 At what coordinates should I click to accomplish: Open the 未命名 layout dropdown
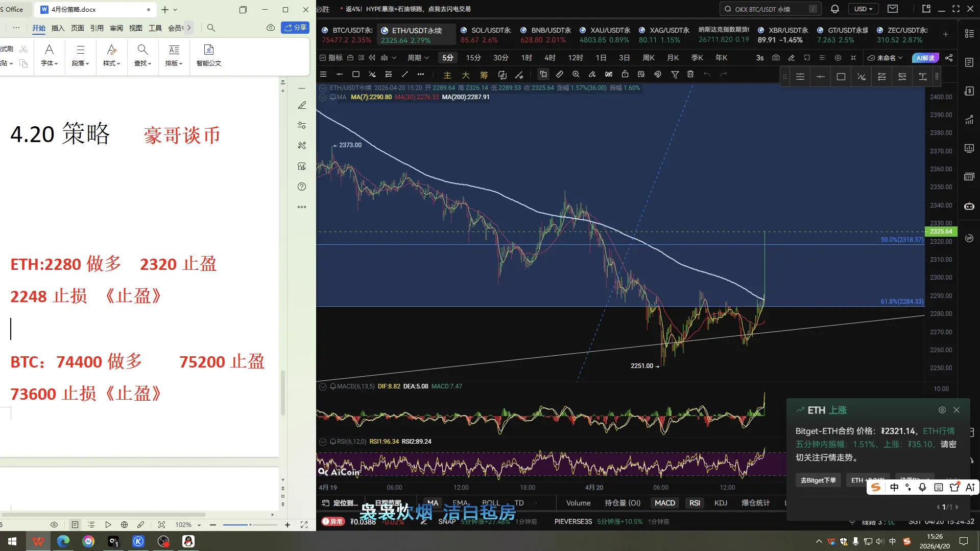885,58
